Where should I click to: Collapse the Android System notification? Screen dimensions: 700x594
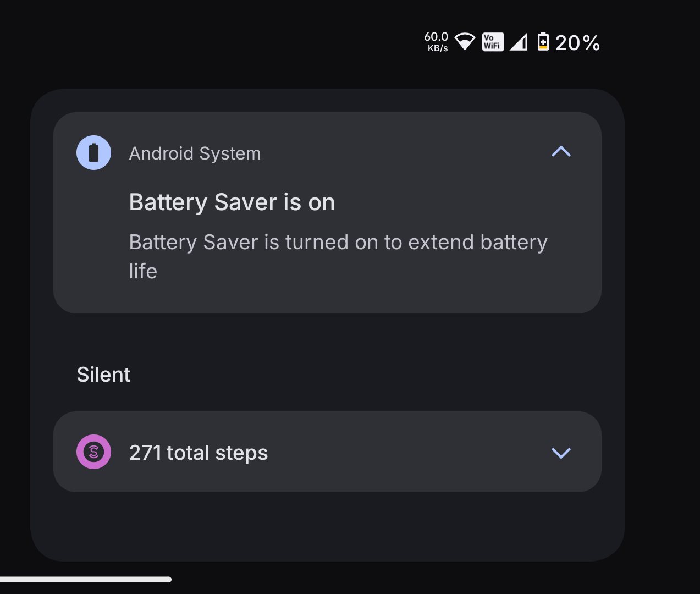tap(561, 152)
